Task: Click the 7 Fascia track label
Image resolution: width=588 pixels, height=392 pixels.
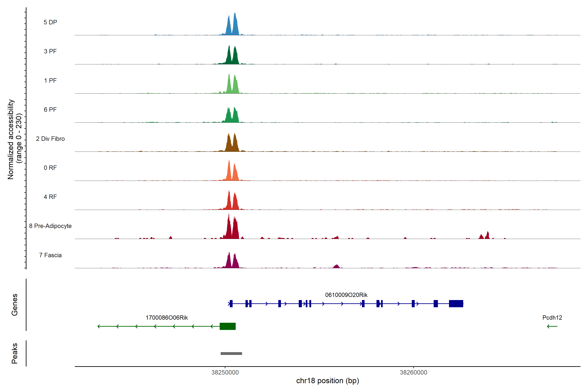Action: click(50, 255)
